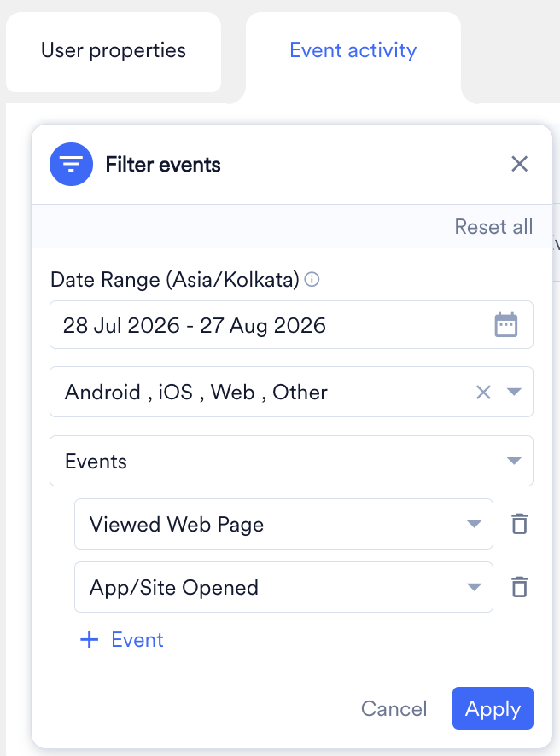Clear the selected platforms with the X icon
This screenshot has width=560, height=756.
tap(483, 392)
